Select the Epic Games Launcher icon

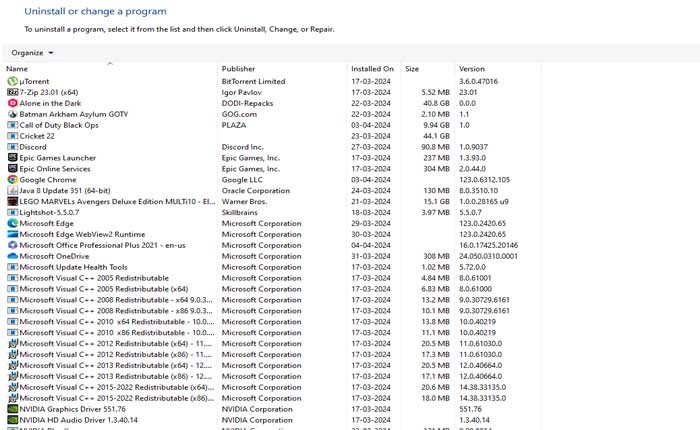(12, 158)
